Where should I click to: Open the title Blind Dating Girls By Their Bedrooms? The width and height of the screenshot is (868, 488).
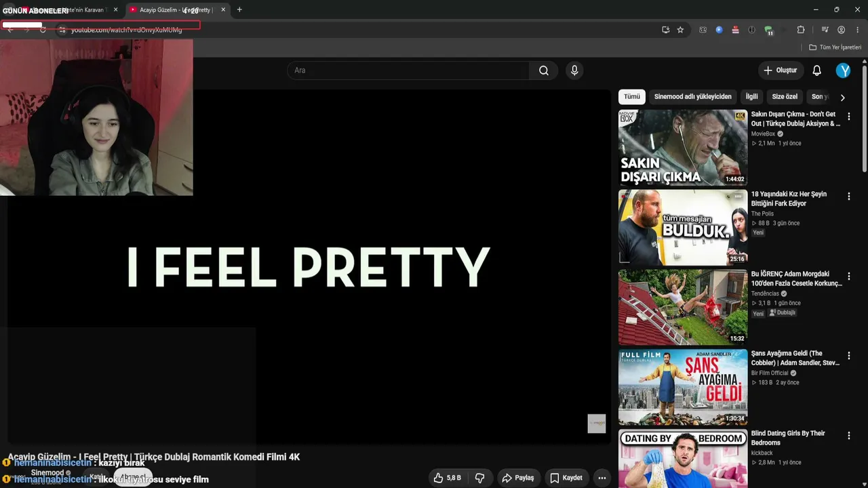click(x=788, y=438)
